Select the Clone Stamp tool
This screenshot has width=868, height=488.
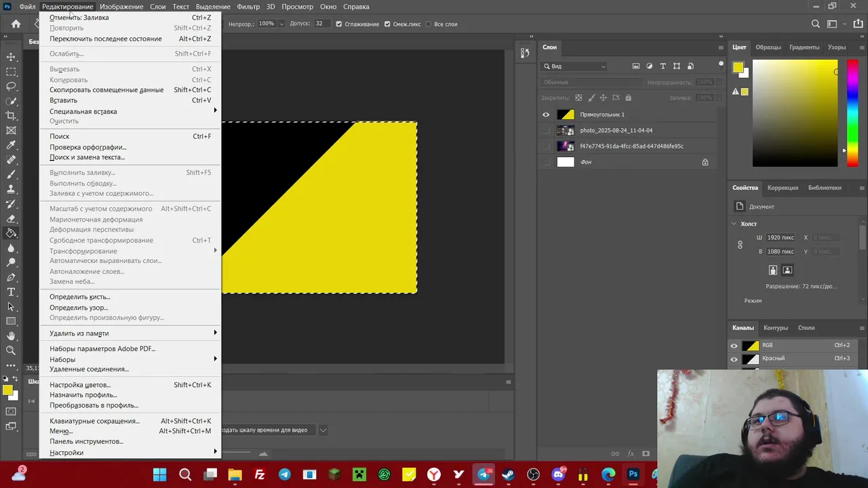pyautogui.click(x=11, y=189)
